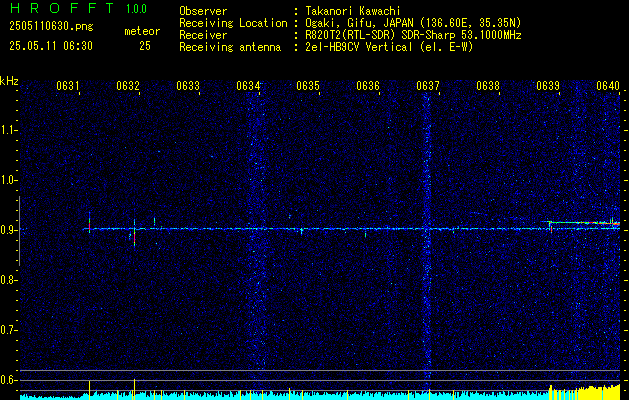Click the gray frequency range bar beside 0.9
Screen dimensions: 629x400
[19, 231]
